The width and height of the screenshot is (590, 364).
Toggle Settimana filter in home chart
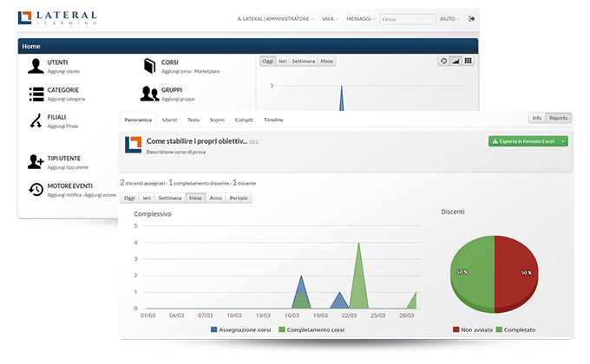(304, 62)
